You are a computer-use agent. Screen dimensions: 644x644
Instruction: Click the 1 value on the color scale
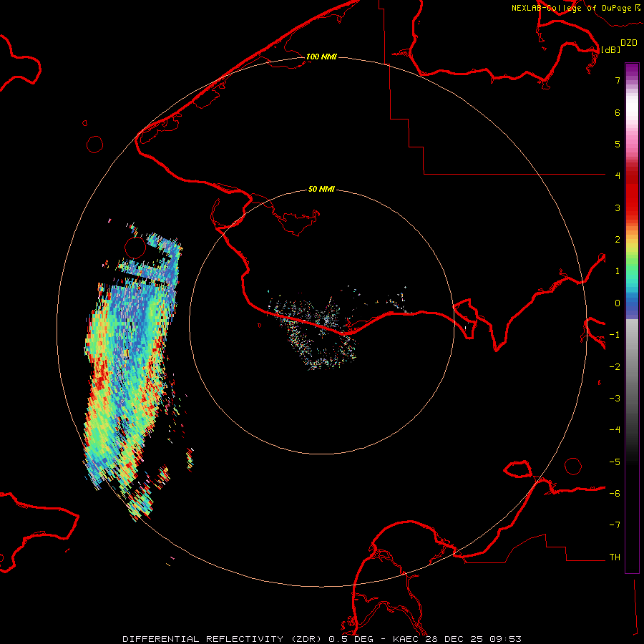tap(618, 271)
